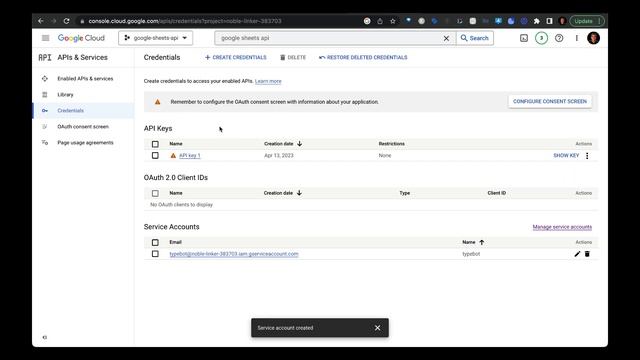Open Manage service accounts link
Viewport: 640px width, 360px height.
pos(562,227)
